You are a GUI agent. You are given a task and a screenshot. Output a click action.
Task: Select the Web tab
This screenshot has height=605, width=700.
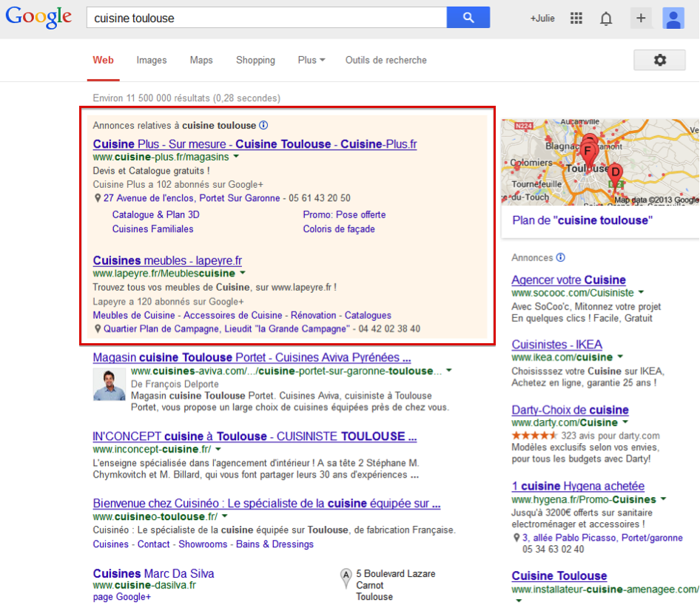coord(103,60)
